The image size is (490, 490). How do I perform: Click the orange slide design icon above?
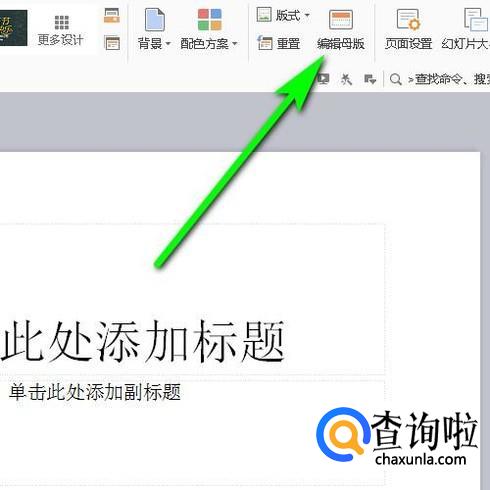coord(112,16)
